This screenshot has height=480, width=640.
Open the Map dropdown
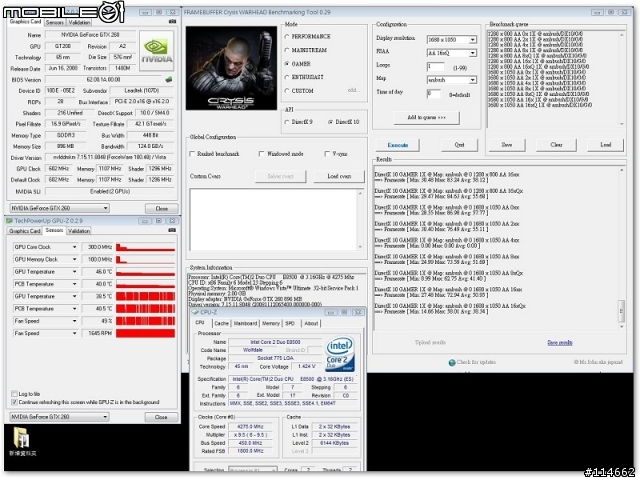tap(472, 80)
